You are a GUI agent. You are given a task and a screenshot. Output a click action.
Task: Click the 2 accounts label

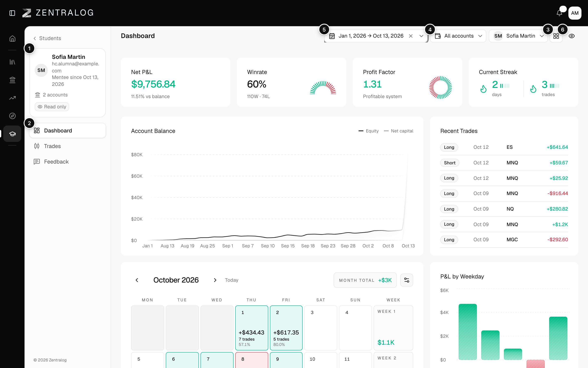tap(51, 95)
